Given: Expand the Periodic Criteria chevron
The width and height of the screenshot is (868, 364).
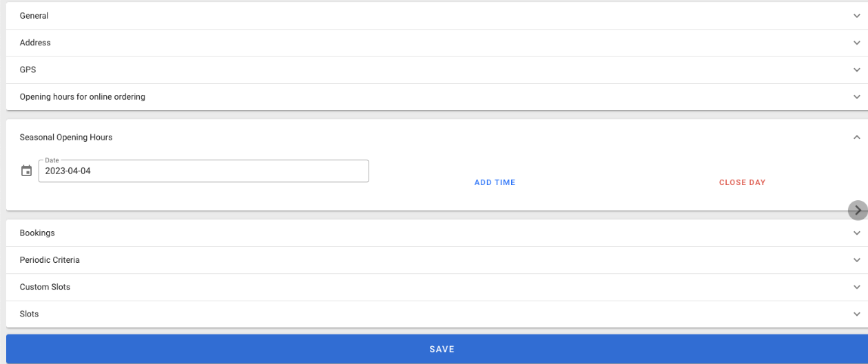Looking at the screenshot, I should click(857, 260).
